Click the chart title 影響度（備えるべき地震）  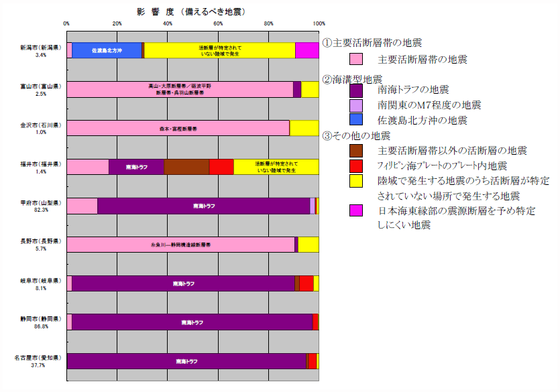tap(192, 12)
